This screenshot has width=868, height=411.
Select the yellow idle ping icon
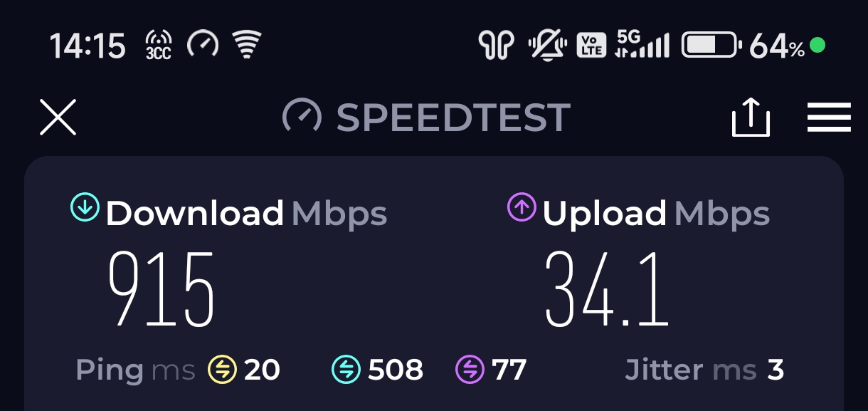(221, 370)
